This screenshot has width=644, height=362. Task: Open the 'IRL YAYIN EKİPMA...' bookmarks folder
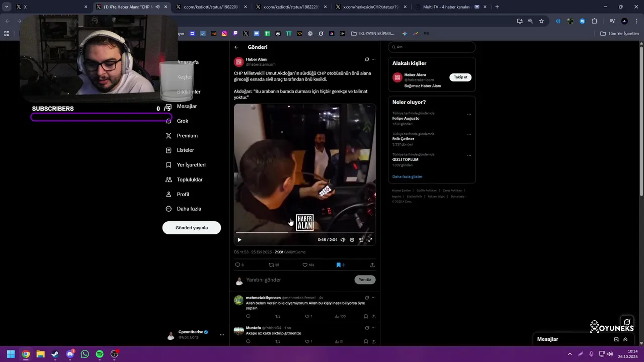click(373, 34)
